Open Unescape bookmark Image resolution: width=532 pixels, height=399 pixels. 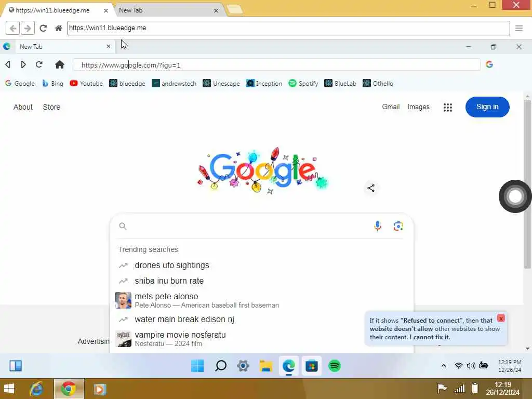point(221,84)
